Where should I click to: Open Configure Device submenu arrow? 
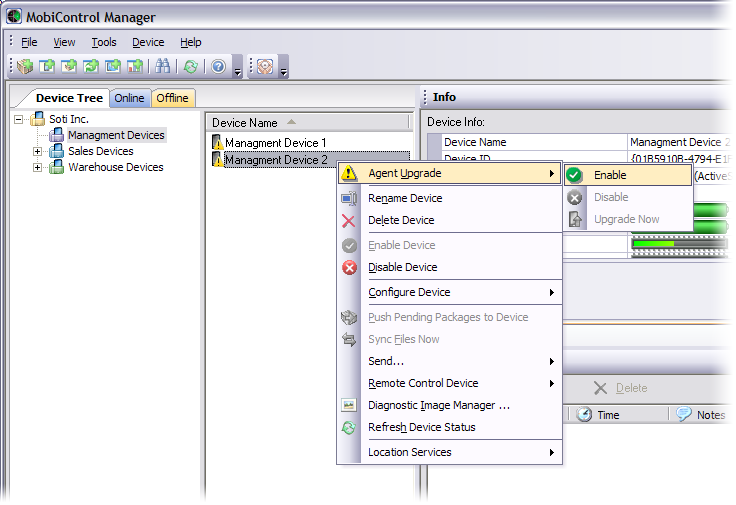(x=552, y=292)
